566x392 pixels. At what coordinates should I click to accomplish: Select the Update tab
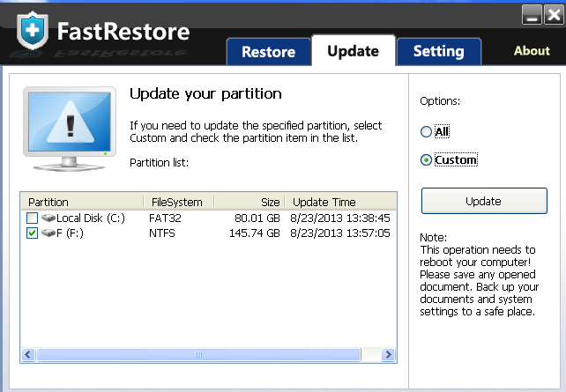(353, 51)
